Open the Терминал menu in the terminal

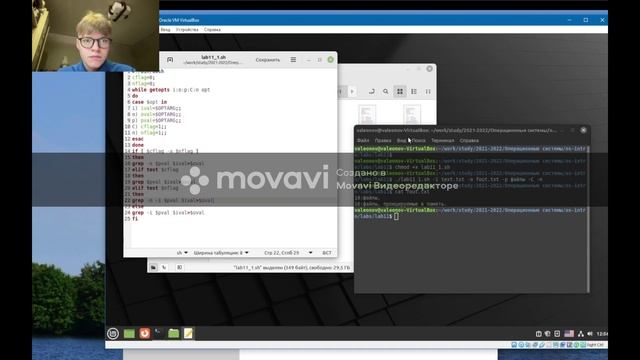pos(442,140)
